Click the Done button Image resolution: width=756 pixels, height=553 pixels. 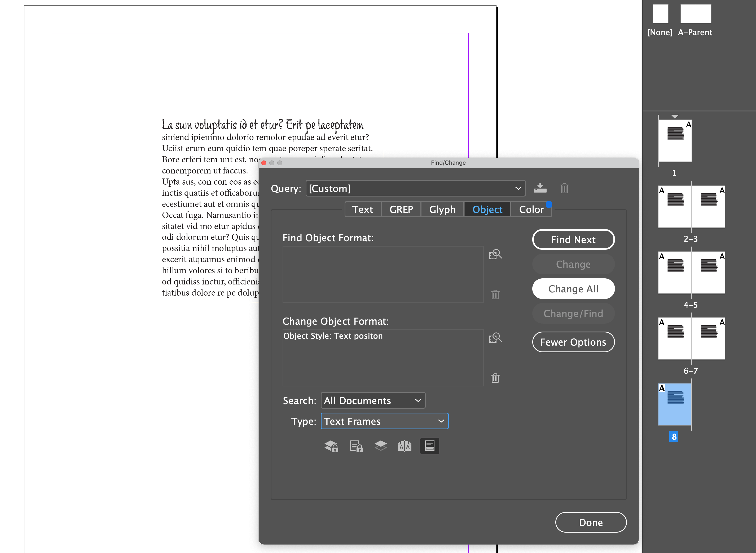(591, 522)
